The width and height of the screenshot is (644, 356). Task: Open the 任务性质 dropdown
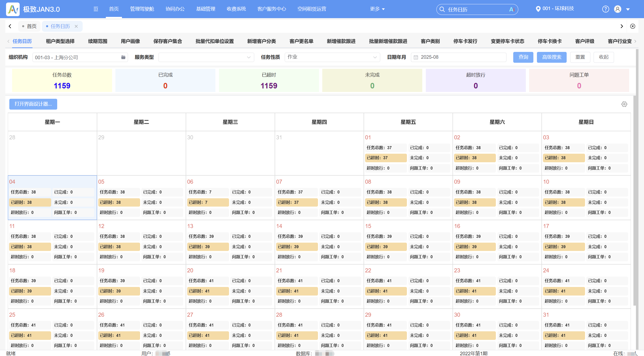[332, 57]
